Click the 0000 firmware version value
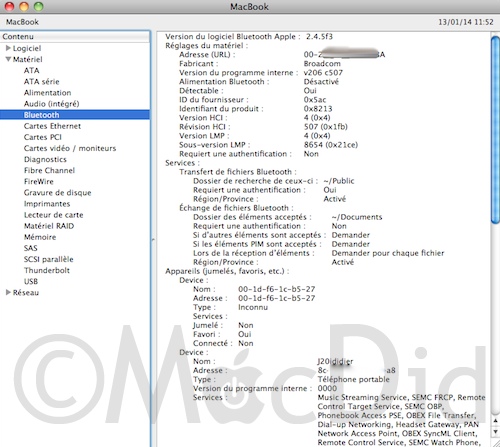Image resolution: width=500 pixels, height=447 pixels. 327,388
